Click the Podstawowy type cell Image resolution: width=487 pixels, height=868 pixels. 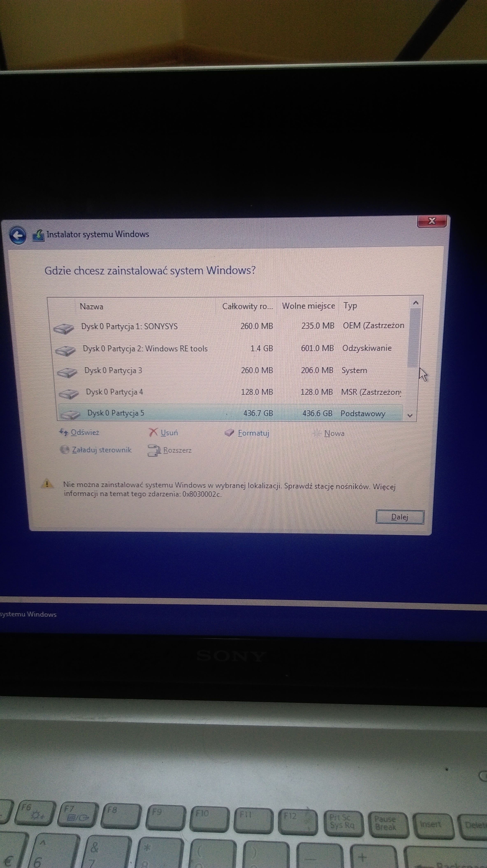click(x=363, y=413)
